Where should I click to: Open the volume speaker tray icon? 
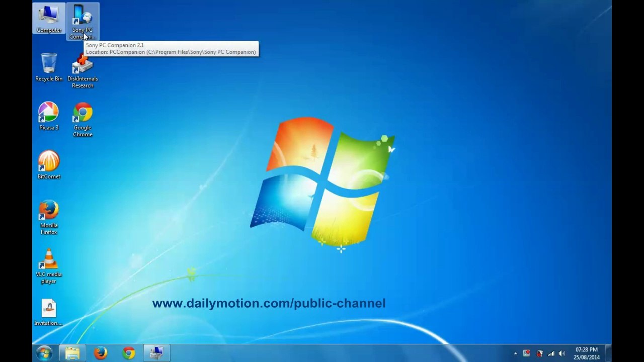coord(562,353)
